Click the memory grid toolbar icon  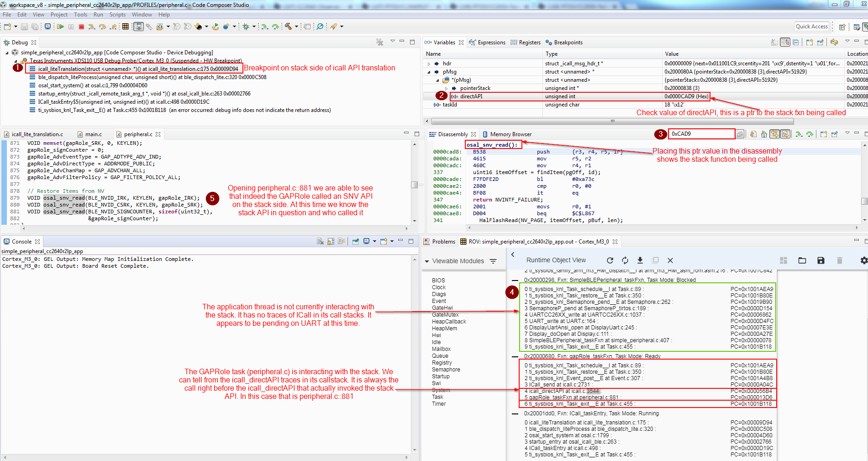(125, 27)
